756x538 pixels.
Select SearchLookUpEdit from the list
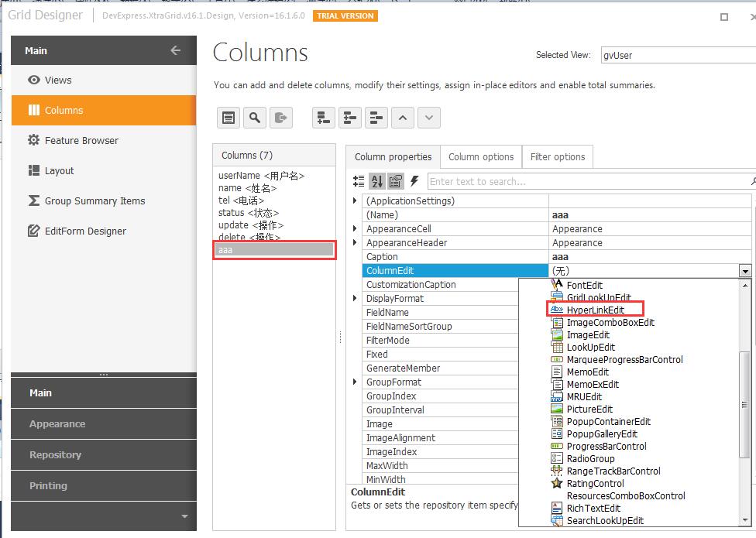point(605,521)
